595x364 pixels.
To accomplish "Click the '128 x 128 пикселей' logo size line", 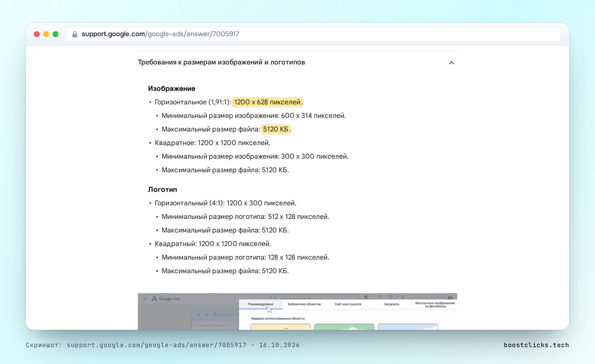I will point(245,258).
